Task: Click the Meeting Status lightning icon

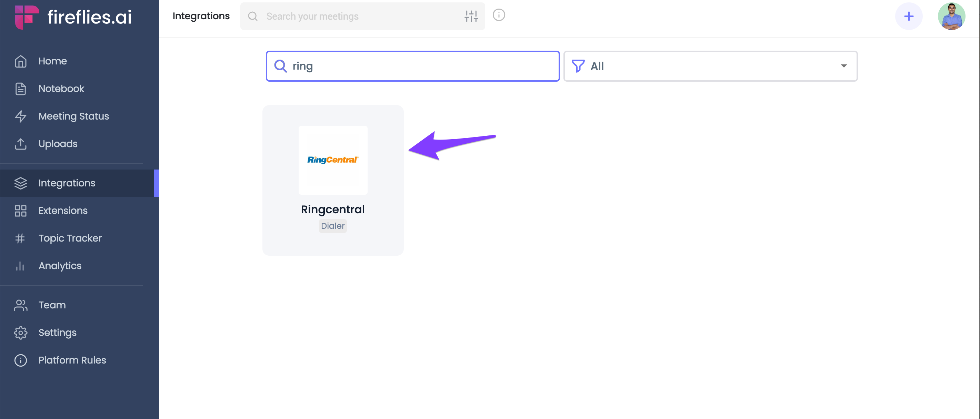Action: pyautogui.click(x=21, y=116)
